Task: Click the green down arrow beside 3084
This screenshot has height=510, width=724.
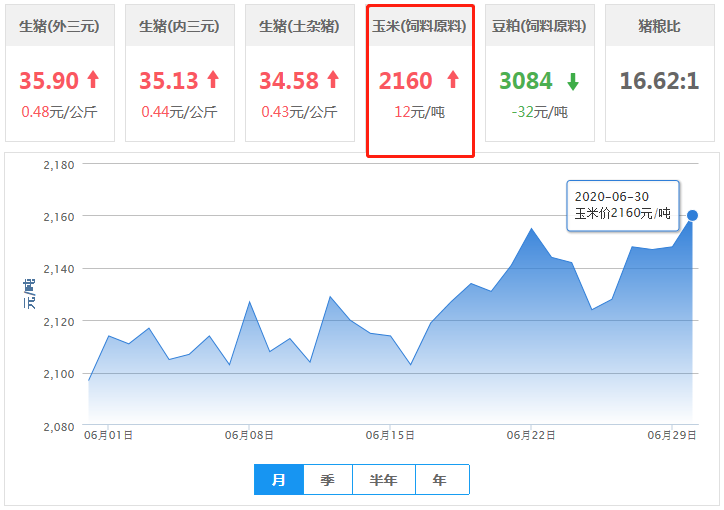Action: coord(572,81)
